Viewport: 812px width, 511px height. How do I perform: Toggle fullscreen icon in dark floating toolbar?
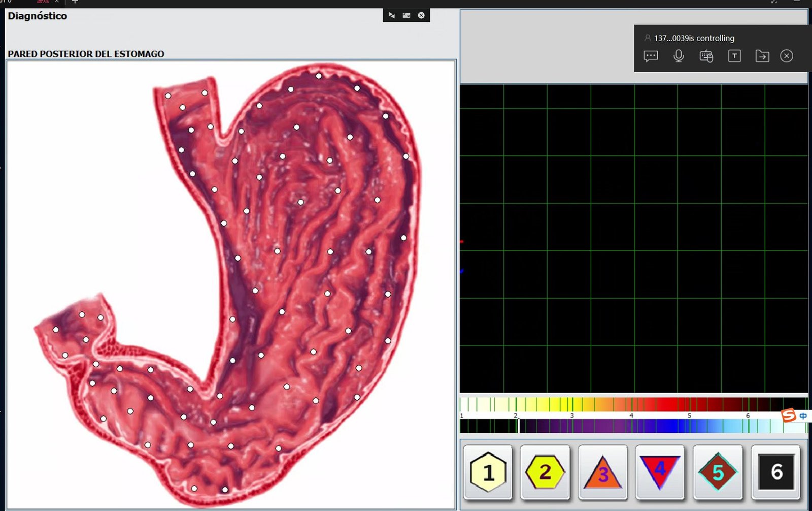[x=407, y=15]
